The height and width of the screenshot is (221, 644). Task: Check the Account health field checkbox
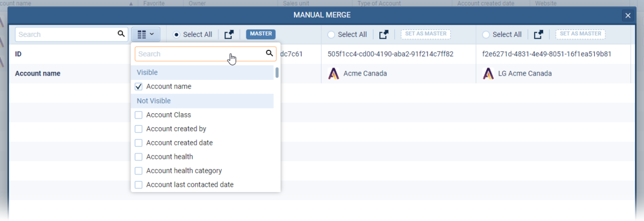tap(138, 157)
